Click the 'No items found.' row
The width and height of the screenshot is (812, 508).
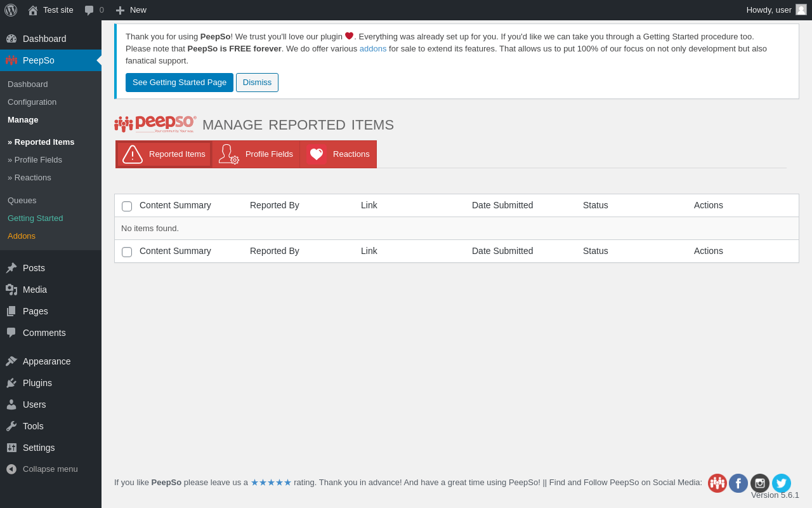click(457, 229)
